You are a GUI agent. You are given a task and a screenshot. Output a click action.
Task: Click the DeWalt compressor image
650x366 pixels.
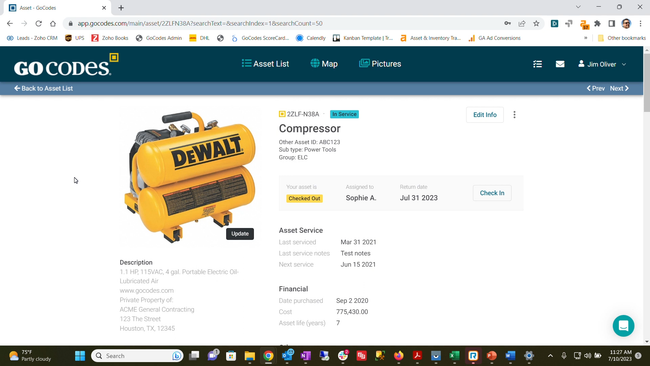point(191,176)
